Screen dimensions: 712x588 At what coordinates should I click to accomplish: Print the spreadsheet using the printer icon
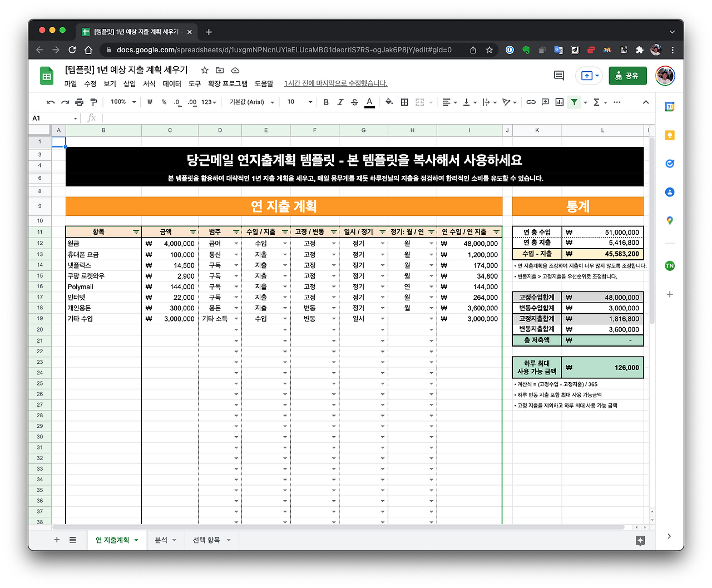79,102
